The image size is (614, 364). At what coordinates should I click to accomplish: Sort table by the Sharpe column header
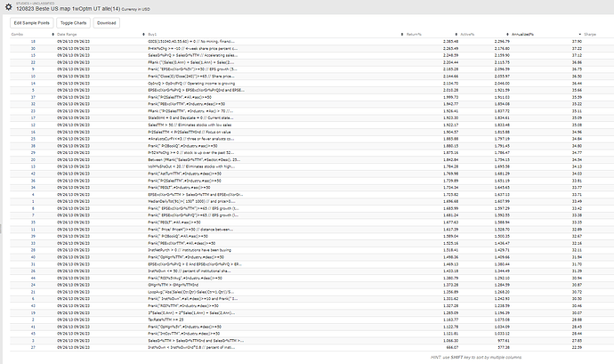pos(590,35)
